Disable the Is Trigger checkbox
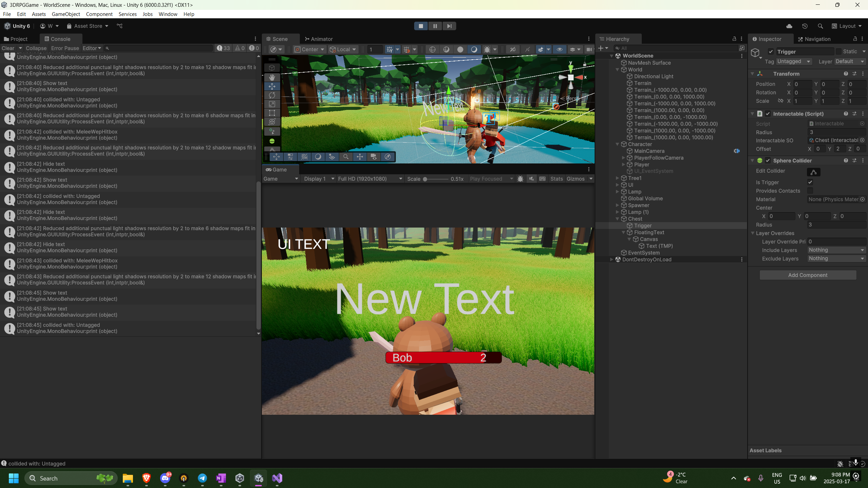This screenshot has height=488, width=868. [810, 182]
